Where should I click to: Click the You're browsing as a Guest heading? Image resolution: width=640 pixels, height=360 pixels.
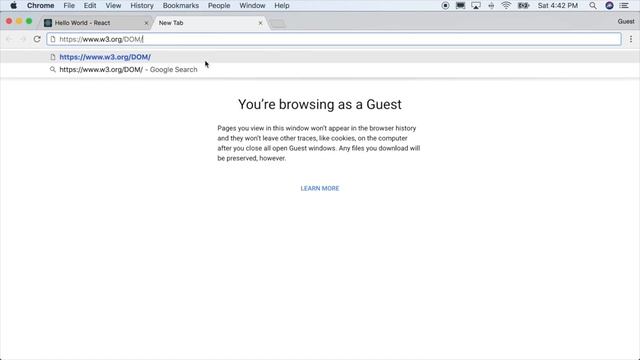320,104
